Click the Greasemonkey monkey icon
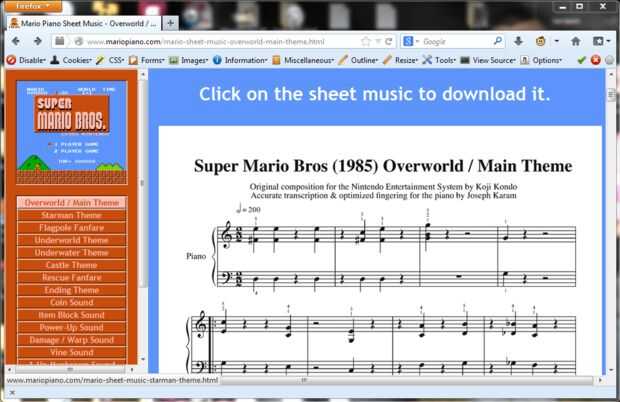This screenshot has height=402, width=620. coord(541,41)
